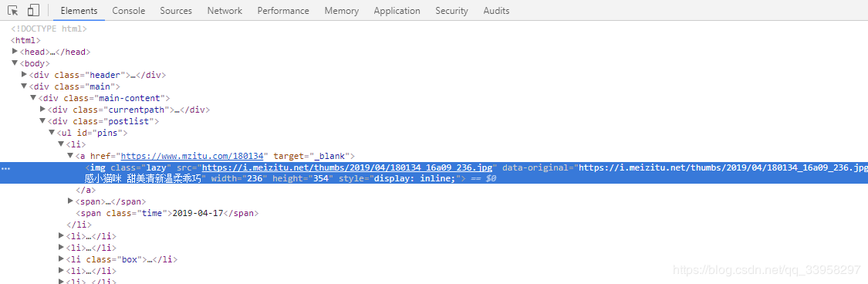Switch to the Memory tab
Viewport: 868px width, 284px height.
[342, 11]
